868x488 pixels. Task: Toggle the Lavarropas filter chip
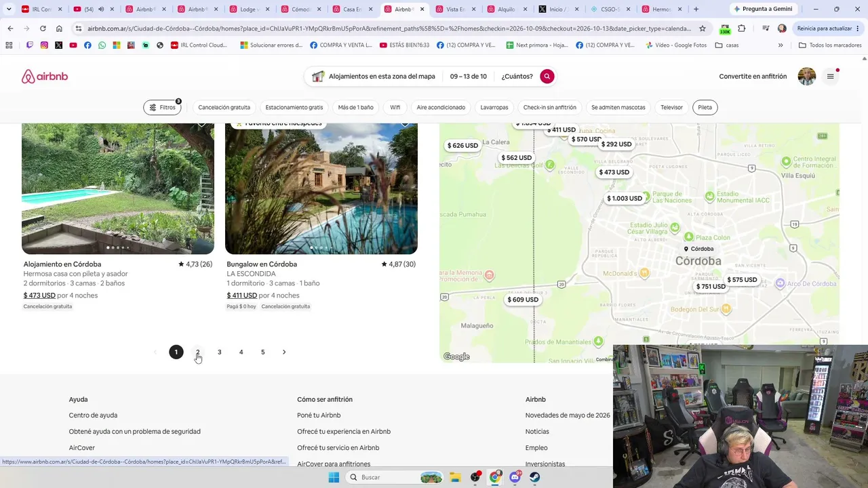coord(494,108)
